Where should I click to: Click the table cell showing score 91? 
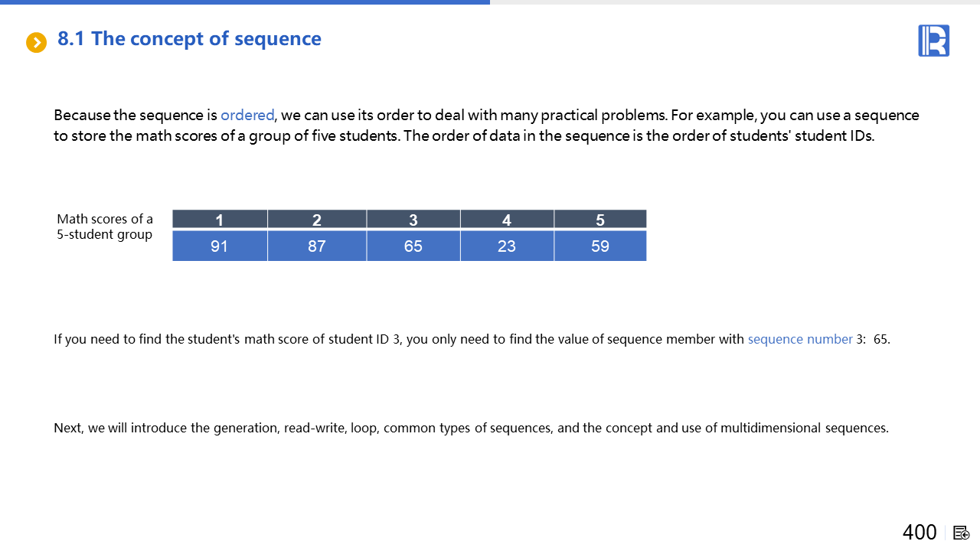[x=220, y=246]
